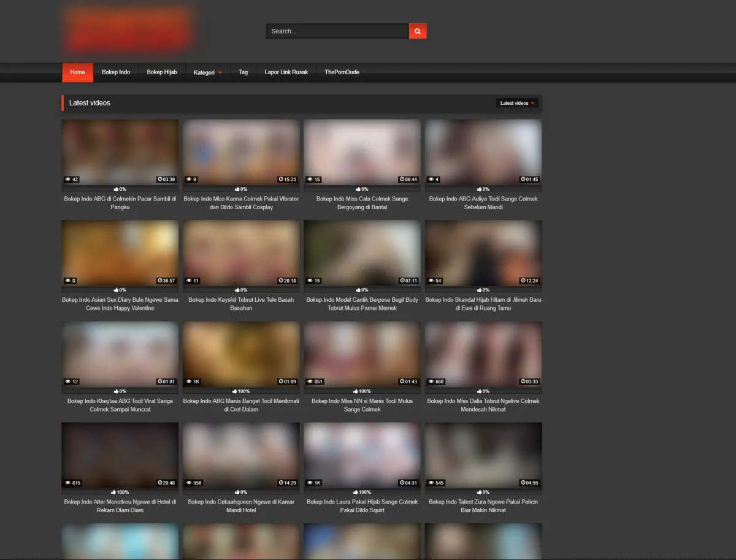Open the Latest videos sort dropdown
Viewport: 736px width, 560px height.
(516, 103)
